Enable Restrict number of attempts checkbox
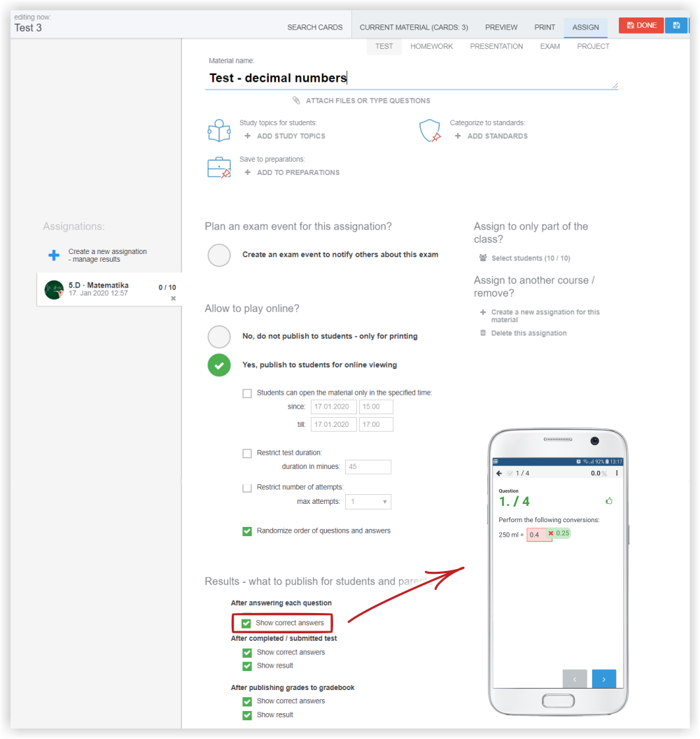The image size is (700, 739). 247,487
